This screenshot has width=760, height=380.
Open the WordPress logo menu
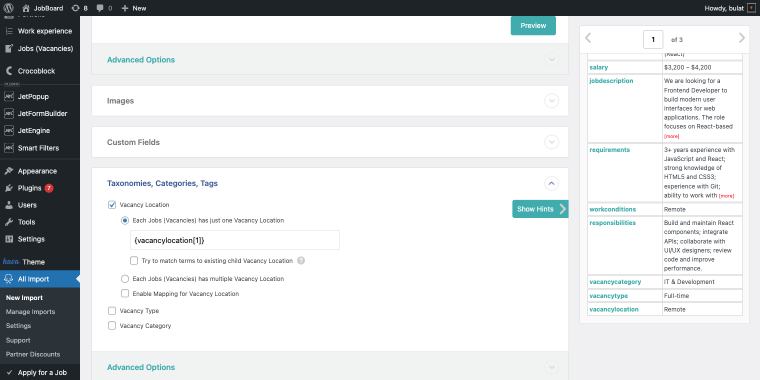pos(8,8)
